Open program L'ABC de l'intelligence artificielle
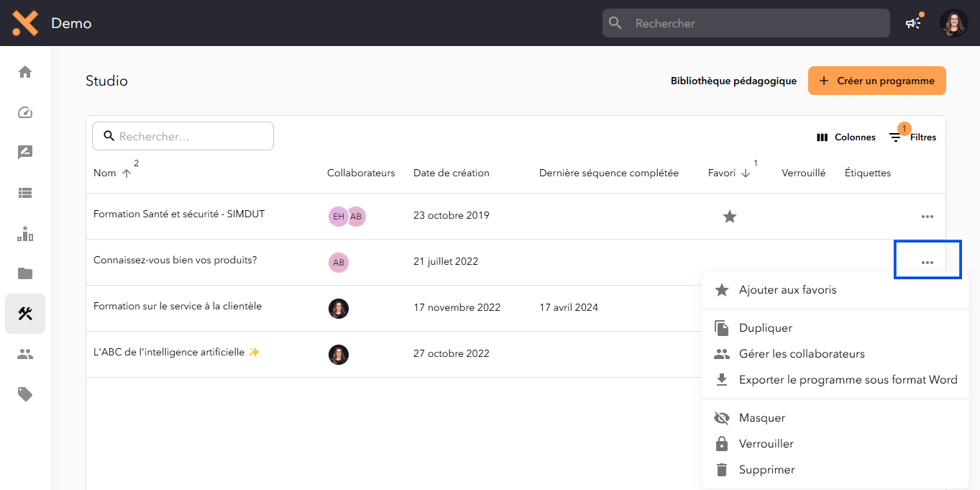 tap(176, 352)
